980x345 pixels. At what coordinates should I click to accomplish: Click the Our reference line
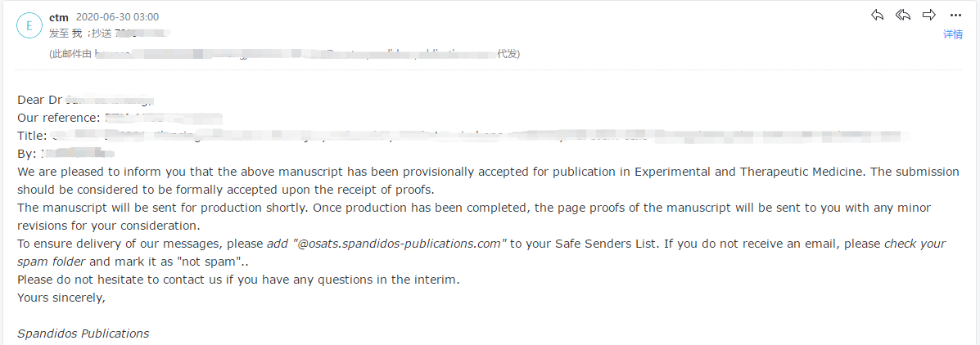[x=120, y=118]
